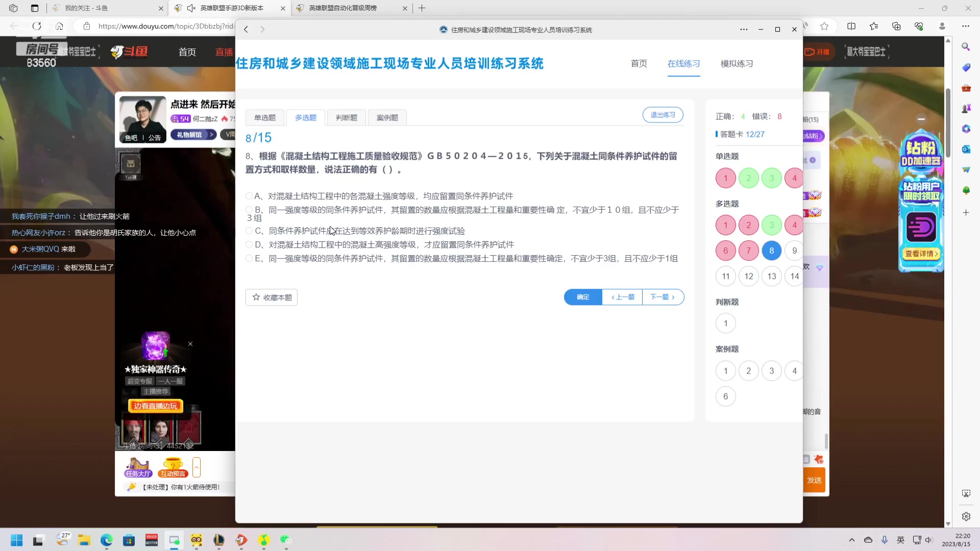Screen dimensions: 980x551
Task: Close the ★独家神器传奇★ game ad
Action: pyautogui.click(x=190, y=344)
